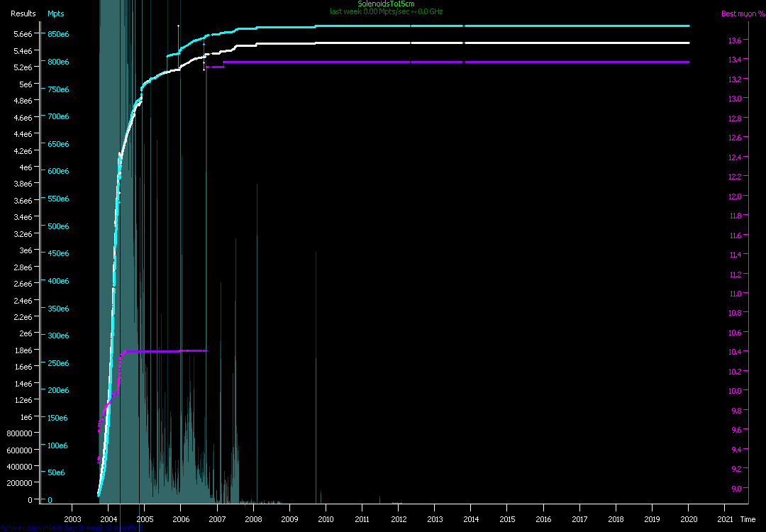This screenshot has width=766, height=532.
Task: Click the Time axis label
Action: pyautogui.click(x=748, y=519)
